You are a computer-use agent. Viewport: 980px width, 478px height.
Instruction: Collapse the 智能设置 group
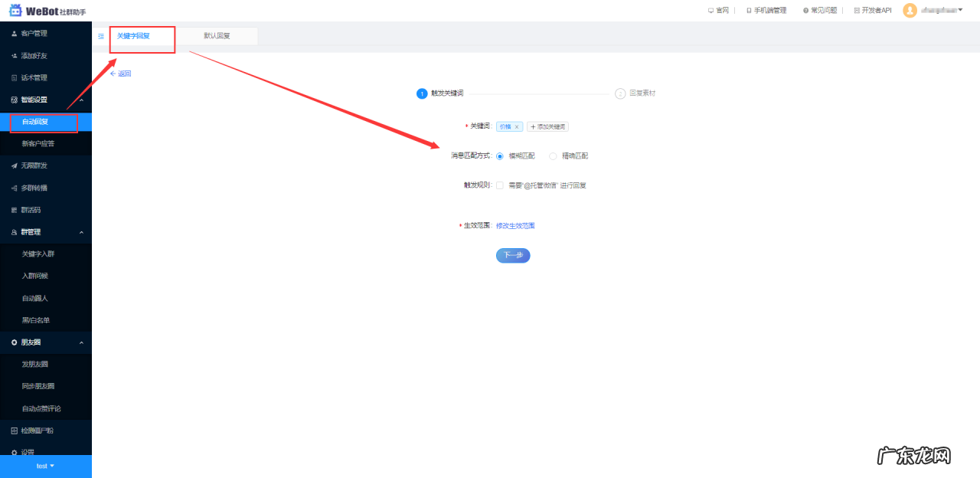point(34,99)
